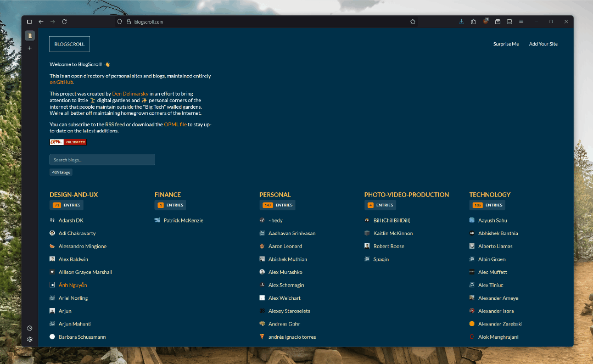The image size is (593, 364).
Task: Click the favicon beside Patrick McKenzie
Action: point(157,220)
